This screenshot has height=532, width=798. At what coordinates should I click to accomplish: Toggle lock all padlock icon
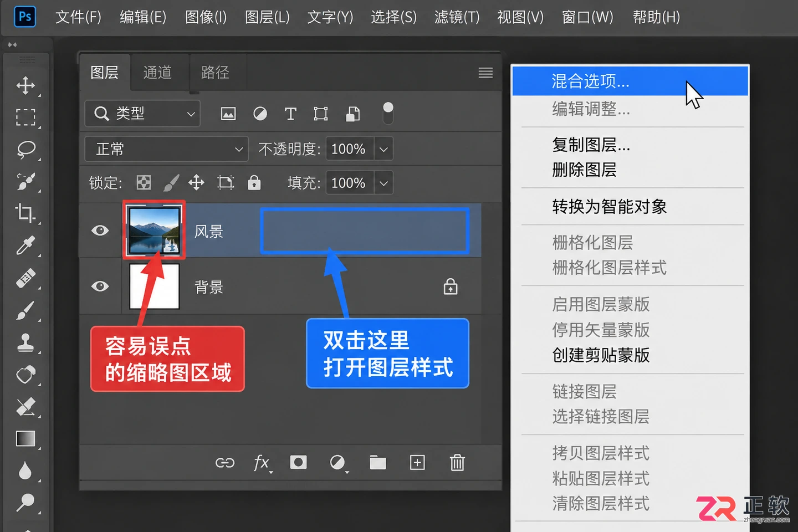pyautogui.click(x=254, y=182)
